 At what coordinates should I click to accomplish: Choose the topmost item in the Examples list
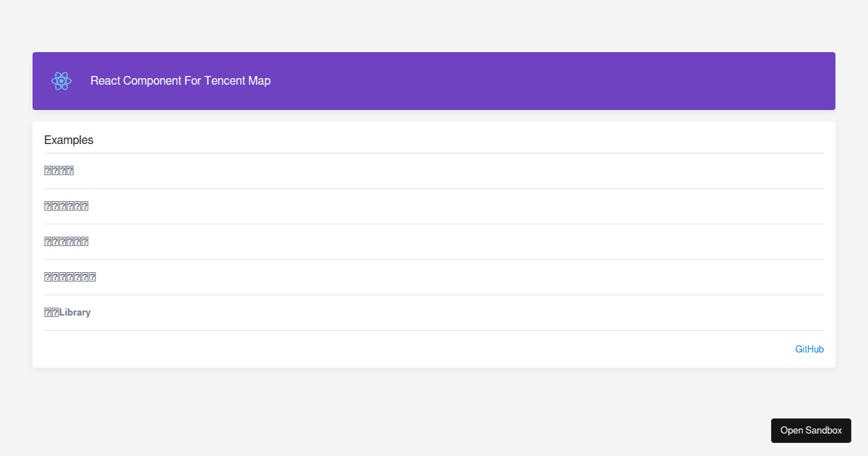click(x=59, y=171)
